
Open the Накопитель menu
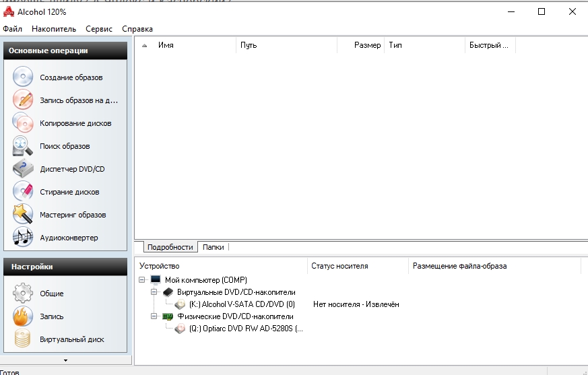(x=54, y=29)
